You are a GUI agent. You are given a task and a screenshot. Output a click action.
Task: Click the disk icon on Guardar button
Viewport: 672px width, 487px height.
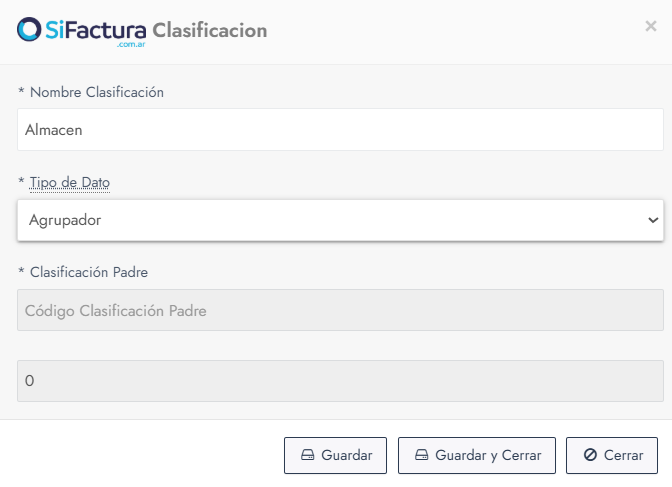[308, 455]
